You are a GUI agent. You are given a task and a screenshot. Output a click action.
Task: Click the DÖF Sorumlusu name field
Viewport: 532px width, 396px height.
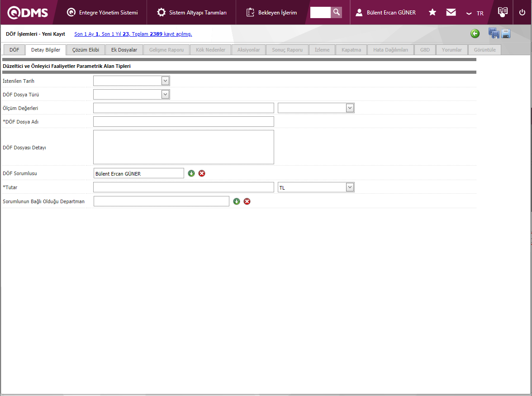pos(139,173)
